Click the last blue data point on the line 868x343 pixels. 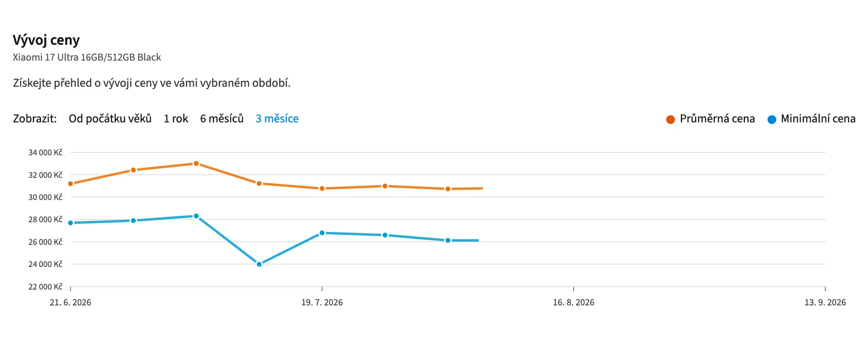pos(448,241)
